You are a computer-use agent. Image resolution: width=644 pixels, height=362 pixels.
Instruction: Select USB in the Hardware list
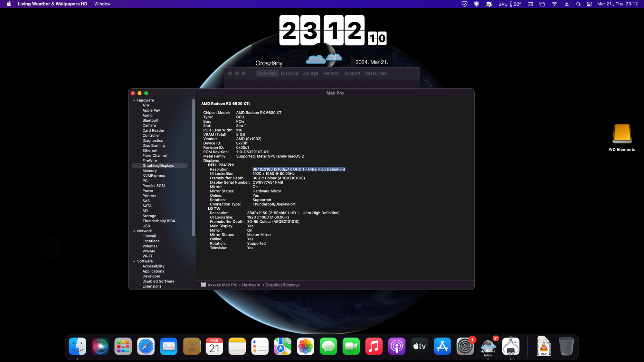[x=146, y=226]
